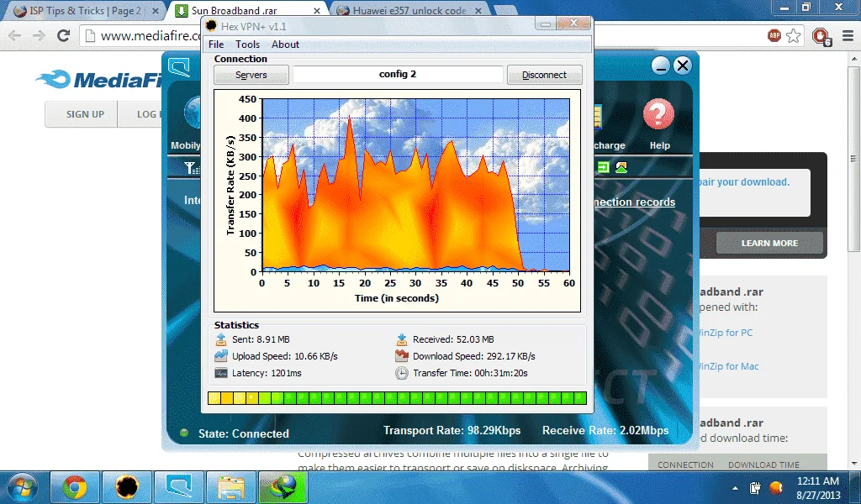
Task: Click the State: Connected status text
Action: tap(243, 433)
